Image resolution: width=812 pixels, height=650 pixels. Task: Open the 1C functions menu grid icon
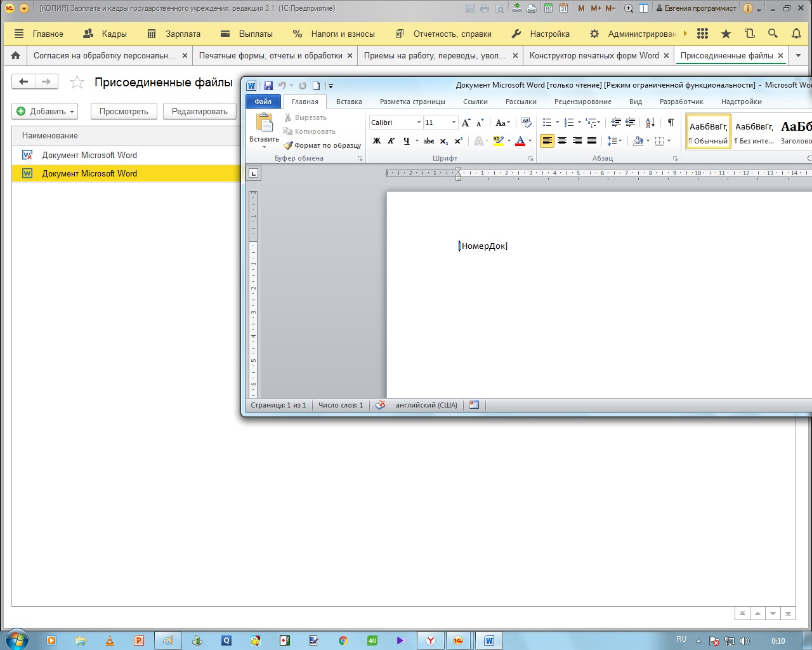(702, 34)
